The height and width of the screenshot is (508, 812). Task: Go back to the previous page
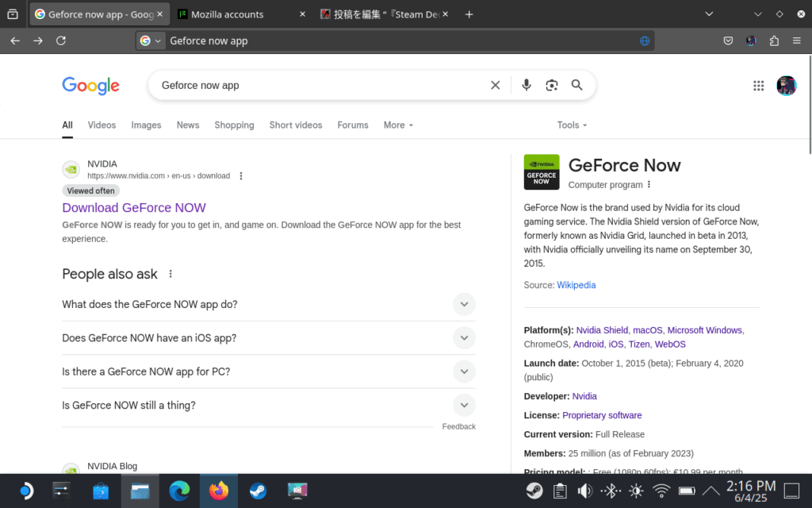click(15, 40)
